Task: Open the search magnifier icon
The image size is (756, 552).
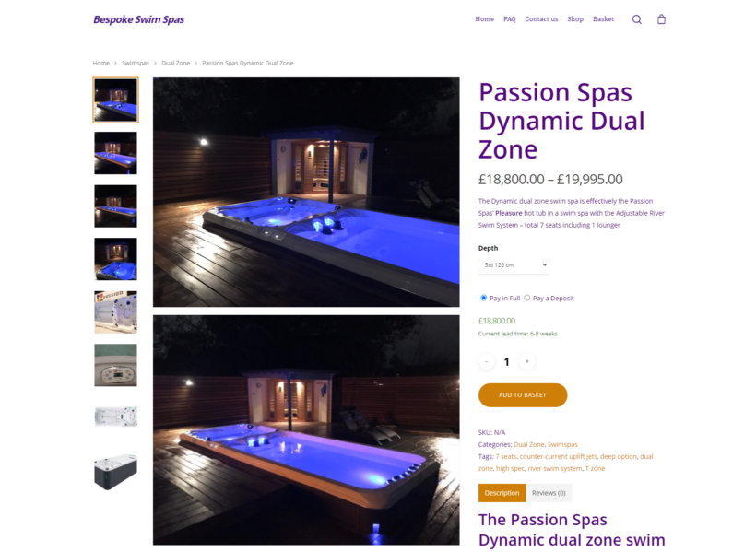Action: click(x=637, y=19)
